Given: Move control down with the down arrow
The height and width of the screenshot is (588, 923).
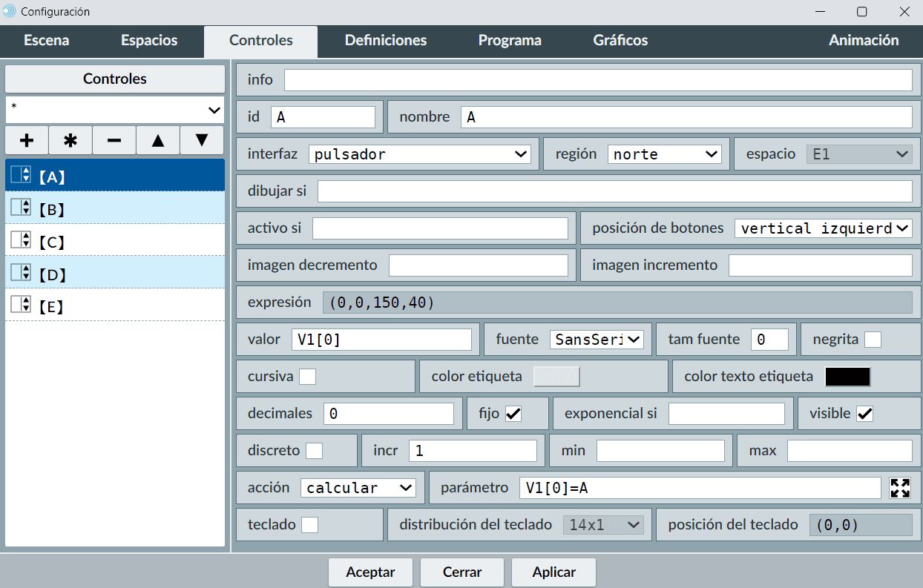Looking at the screenshot, I should (x=202, y=140).
